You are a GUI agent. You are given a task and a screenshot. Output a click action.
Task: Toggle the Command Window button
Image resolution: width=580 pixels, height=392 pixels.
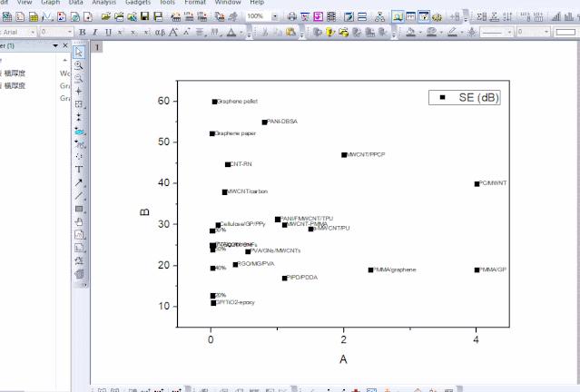tap(424, 16)
